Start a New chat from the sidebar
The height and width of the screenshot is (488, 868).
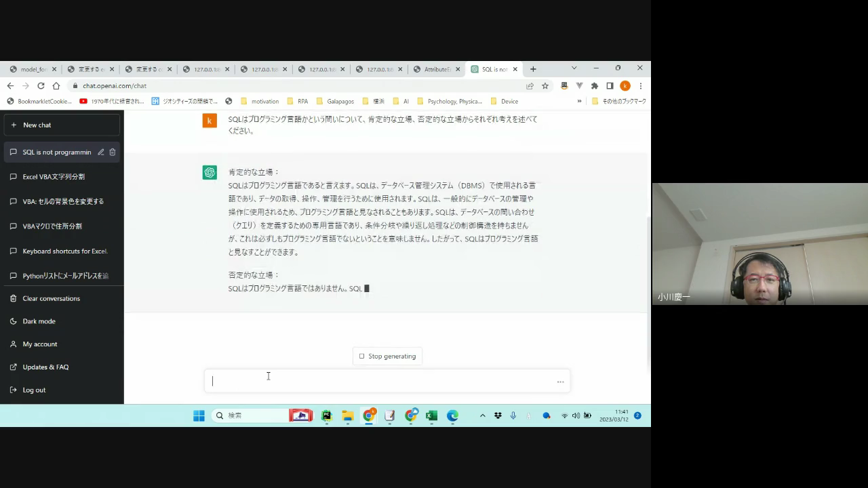click(61, 125)
